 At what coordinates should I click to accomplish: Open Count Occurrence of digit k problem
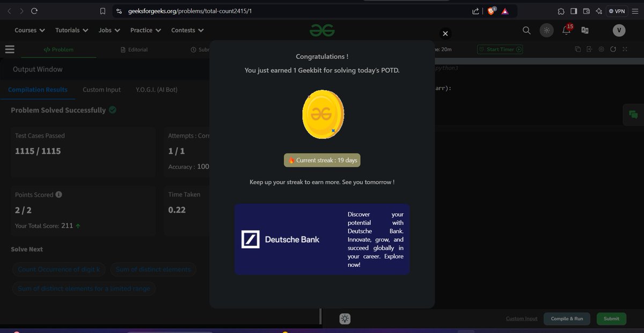pos(58,269)
